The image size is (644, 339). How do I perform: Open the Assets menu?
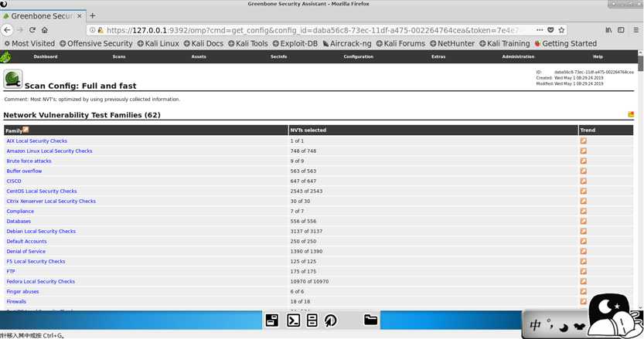tap(199, 56)
